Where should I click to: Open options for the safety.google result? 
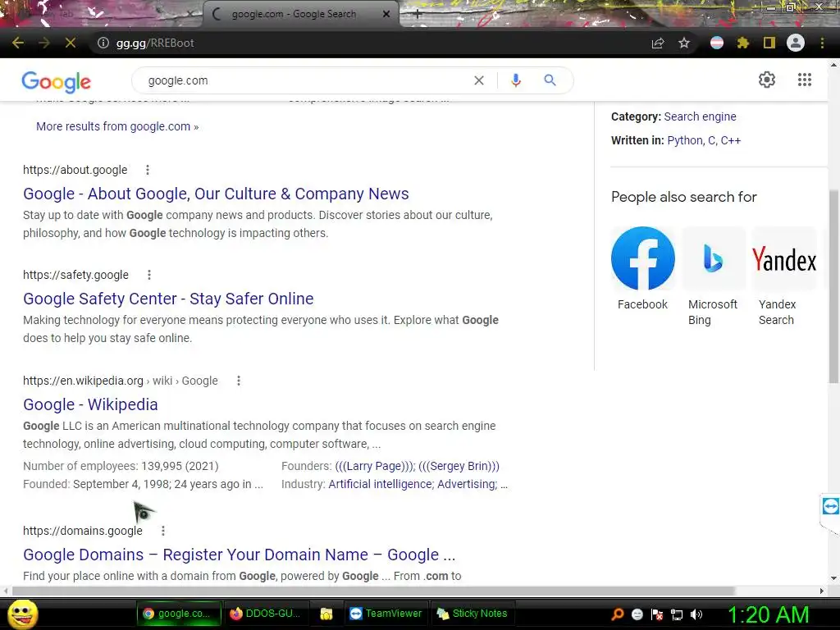click(149, 275)
